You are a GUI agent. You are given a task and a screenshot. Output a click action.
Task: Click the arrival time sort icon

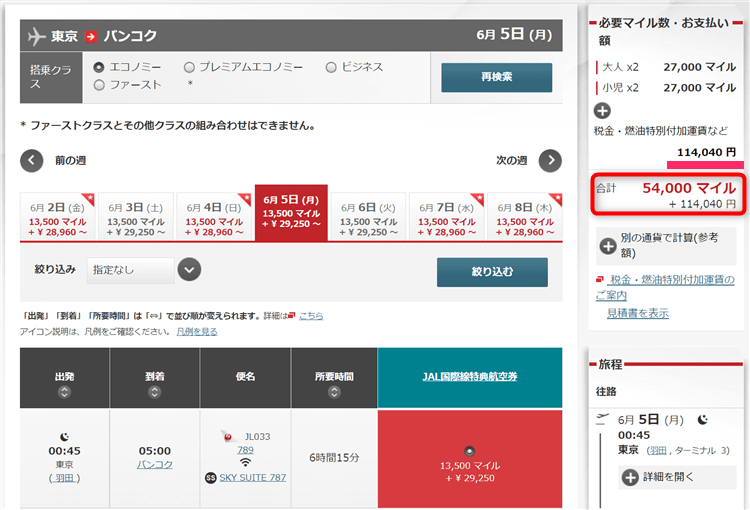(154, 392)
